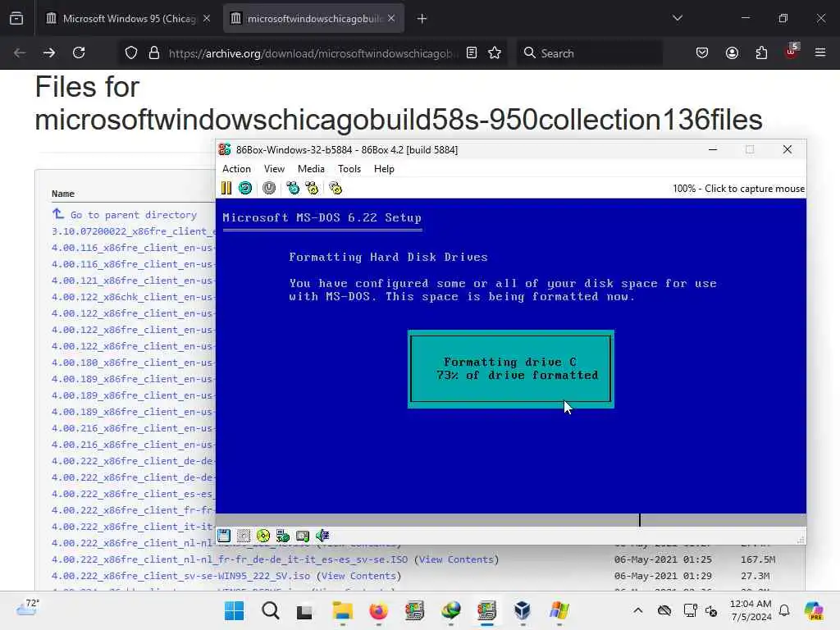The width and height of the screenshot is (840, 630).
Task: Open the 3.10.07200022_x86fre_client file link
Action: point(134,231)
